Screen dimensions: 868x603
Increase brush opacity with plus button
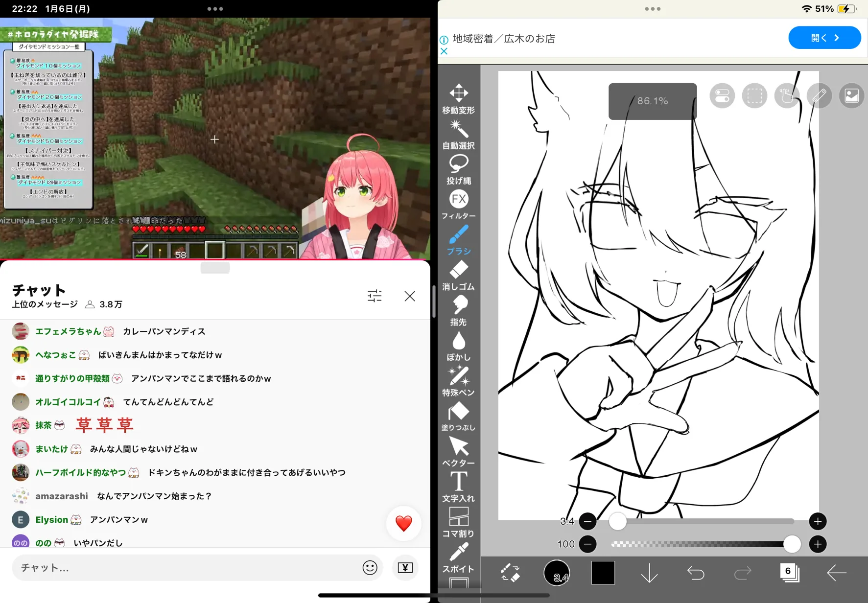coord(818,544)
